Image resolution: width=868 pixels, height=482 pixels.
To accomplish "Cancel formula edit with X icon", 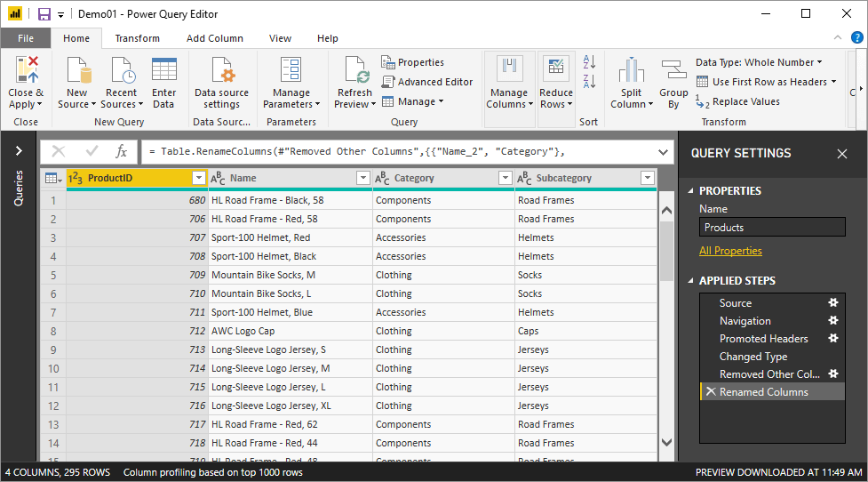I will [x=58, y=151].
